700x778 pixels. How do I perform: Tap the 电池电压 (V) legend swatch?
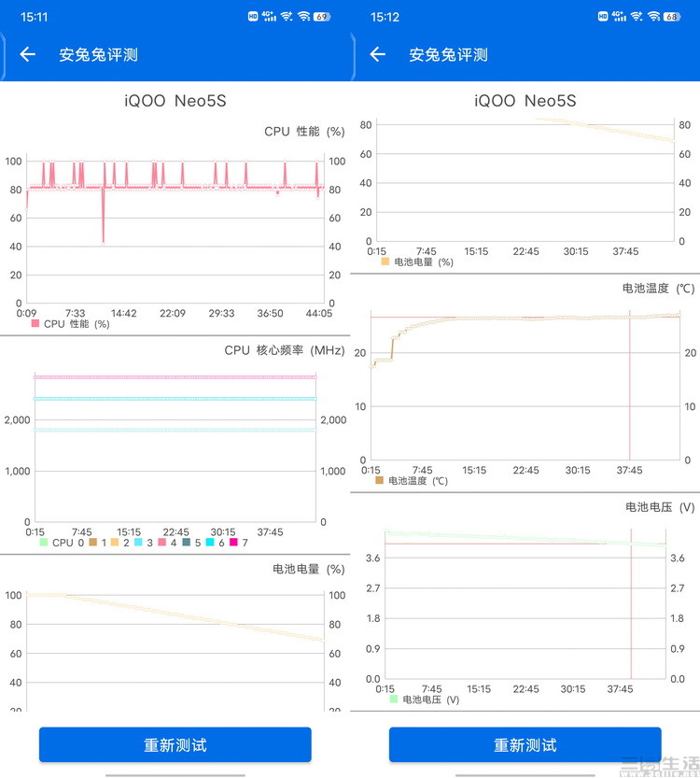(394, 699)
